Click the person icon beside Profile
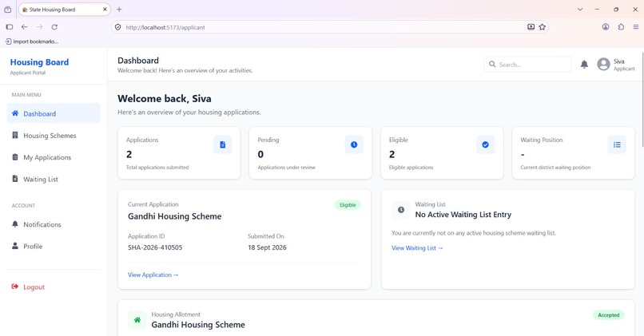The width and height of the screenshot is (644, 336). pyautogui.click(x=15, y=246)
